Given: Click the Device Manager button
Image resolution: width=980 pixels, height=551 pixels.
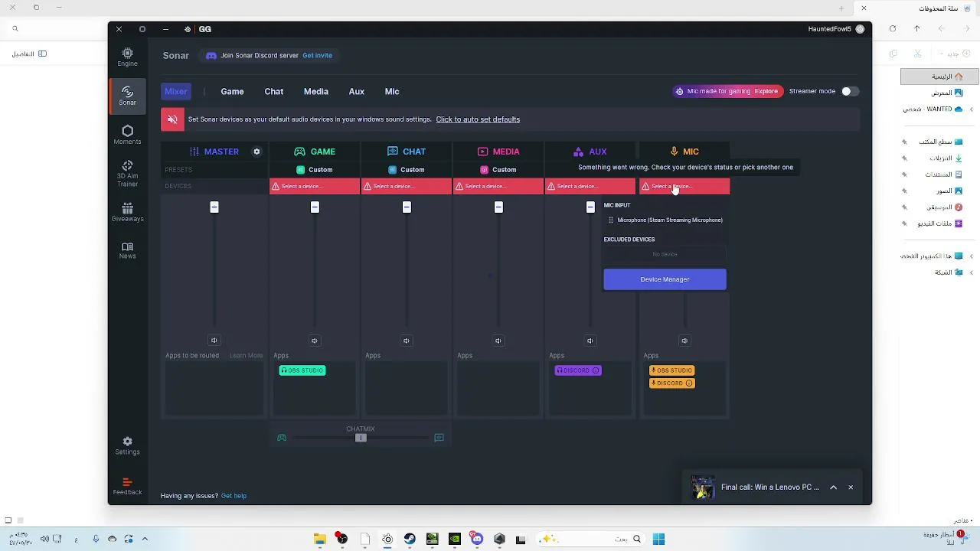Looking at the screenshot, I should pos(665,279).
